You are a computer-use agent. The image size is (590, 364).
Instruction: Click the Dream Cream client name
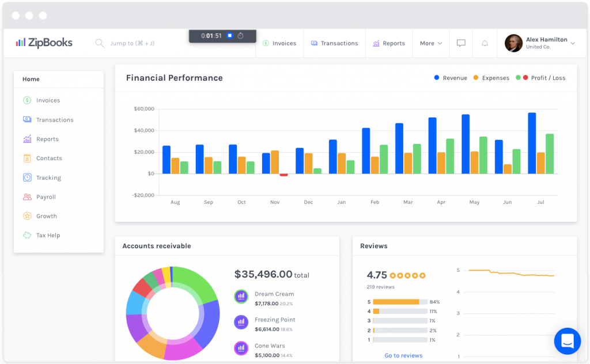point(274,294)
